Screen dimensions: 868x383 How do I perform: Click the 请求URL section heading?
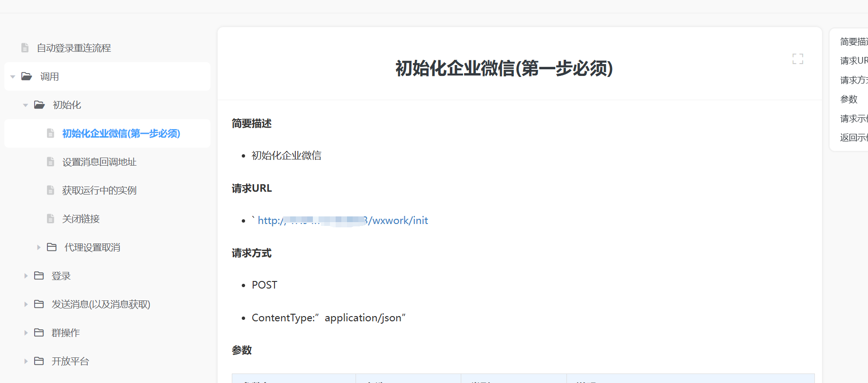coord(252,188)
